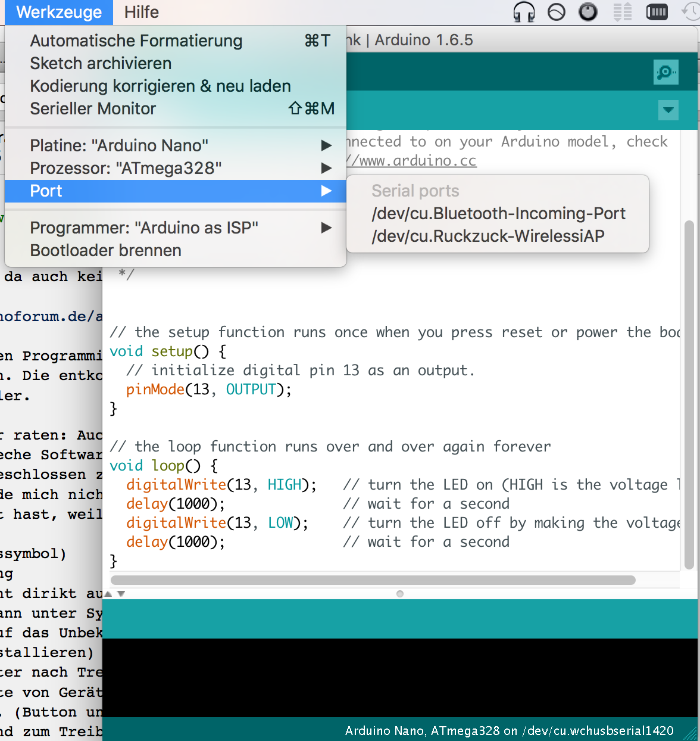The image size is (700, 741).
Task: Open the Hilfe menu
Action: [x=142, y=12]
